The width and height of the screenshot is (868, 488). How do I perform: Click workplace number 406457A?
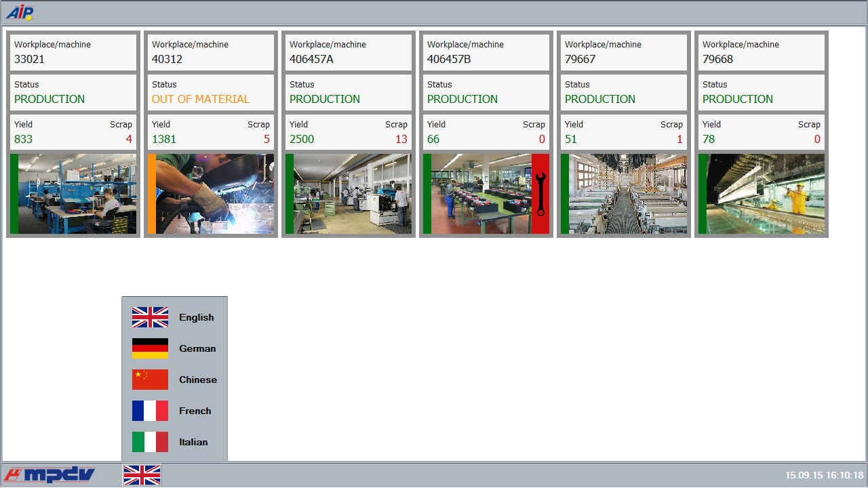tap(311, 59)
